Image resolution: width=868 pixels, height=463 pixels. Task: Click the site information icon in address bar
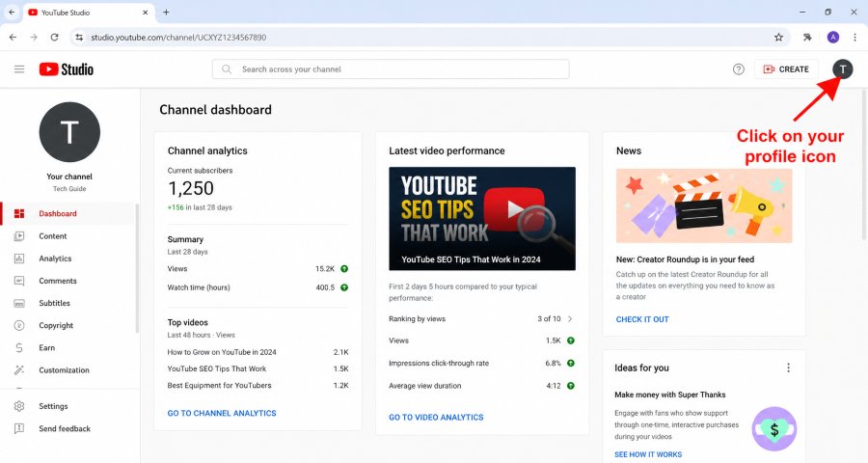tap(79, 37)
